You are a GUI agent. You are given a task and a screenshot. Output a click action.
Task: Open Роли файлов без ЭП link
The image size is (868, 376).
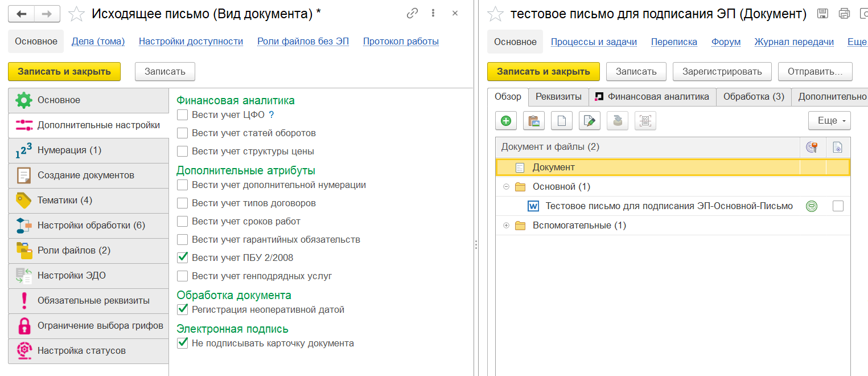pyautogui.click(x=303, y=42)
